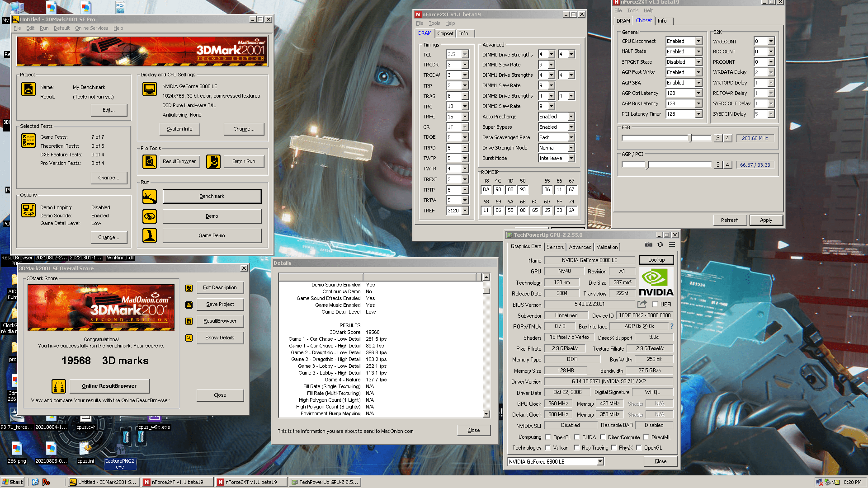Click the FSB slider thumb

tap(690, 138)
